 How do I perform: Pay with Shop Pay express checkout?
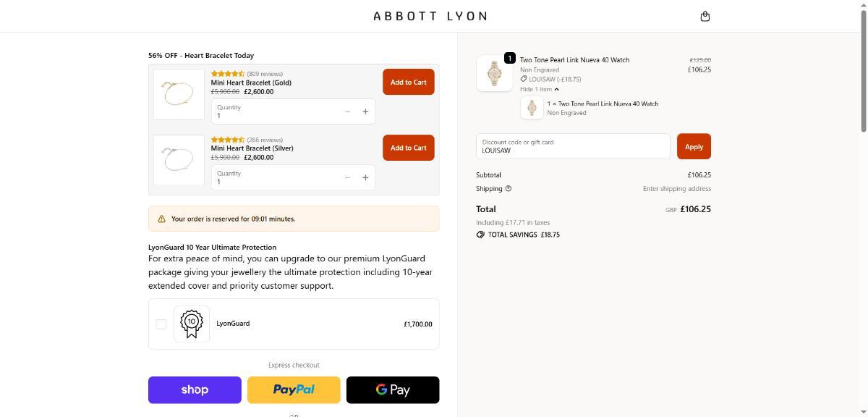point(195,389)
